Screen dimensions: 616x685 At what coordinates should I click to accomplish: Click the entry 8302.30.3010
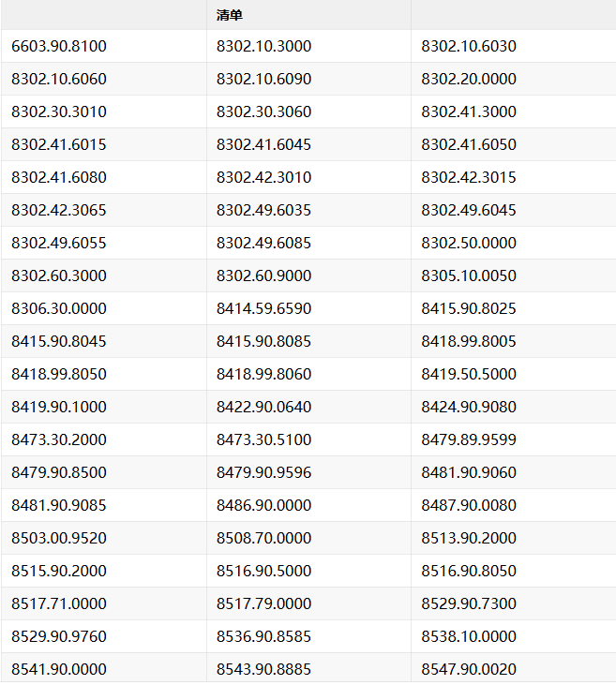[59, 112]
